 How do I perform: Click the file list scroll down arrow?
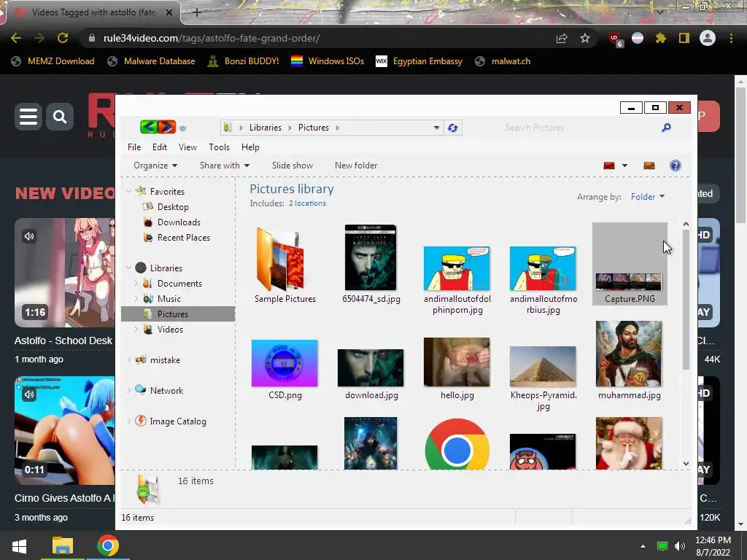click(x=686, y=463)
